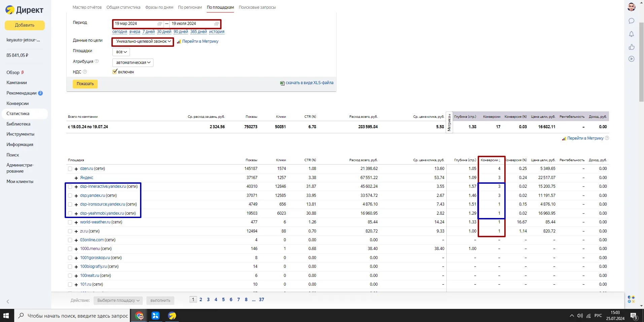Open the user profile avatar
Screen dimensions: 644x322
point(631,7)
